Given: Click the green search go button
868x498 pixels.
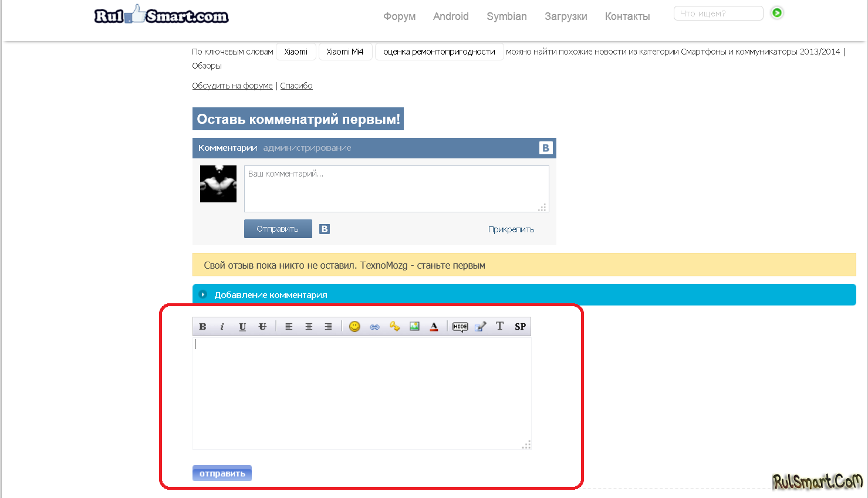Looking at the screenshot, I should (x=776, y=13).
